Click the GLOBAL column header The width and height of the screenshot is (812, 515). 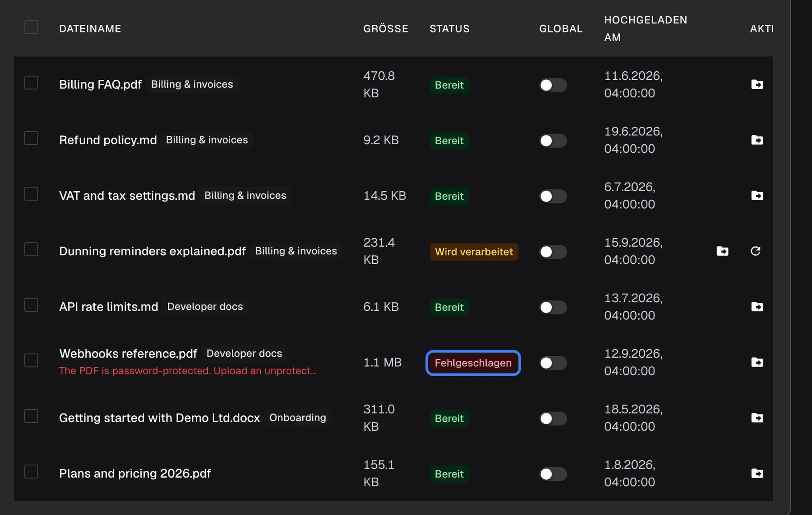point(561,29)
